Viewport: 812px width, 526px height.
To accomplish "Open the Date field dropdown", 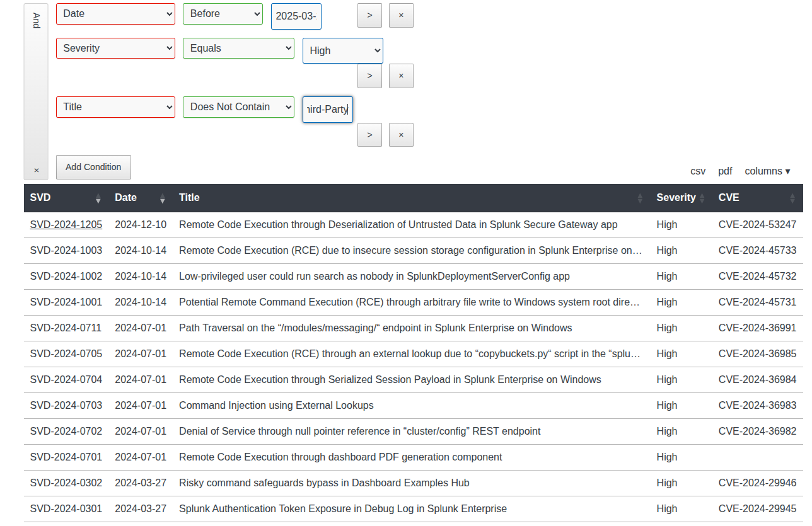I will [115, 14].
